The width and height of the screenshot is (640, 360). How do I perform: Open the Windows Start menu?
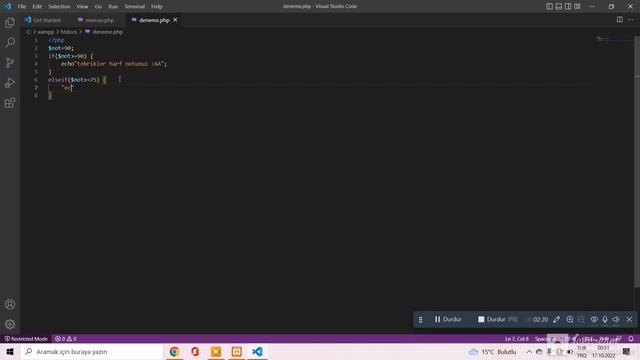click(10, 351)
